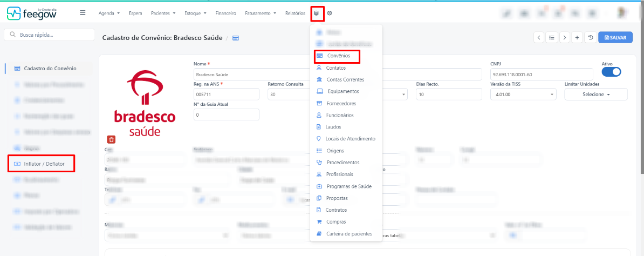
Task: Open the Versão da TISS dropdown
Action: [x=523, y=95]
